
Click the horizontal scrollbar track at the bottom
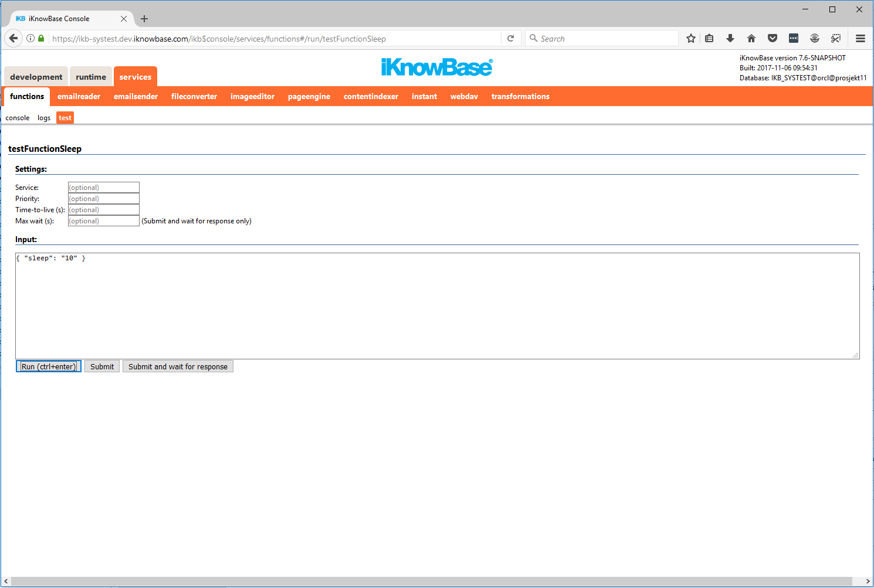[x=432, y=582]
